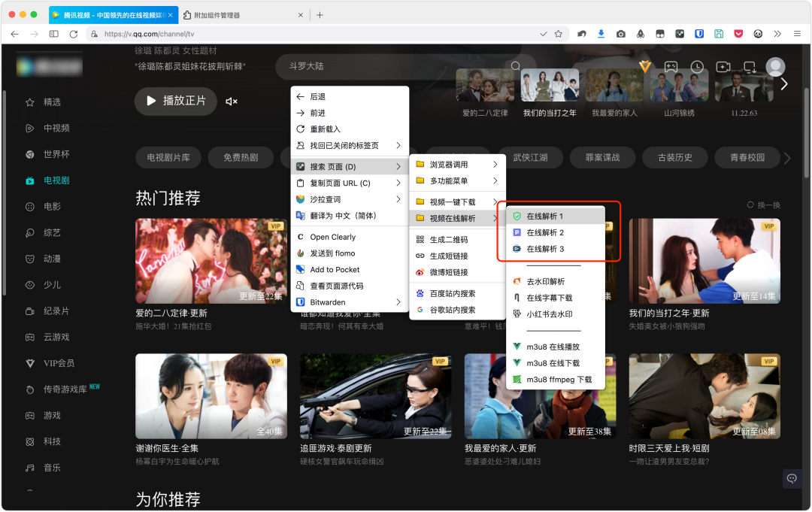Click the search magnifier icon

(515, 66)
